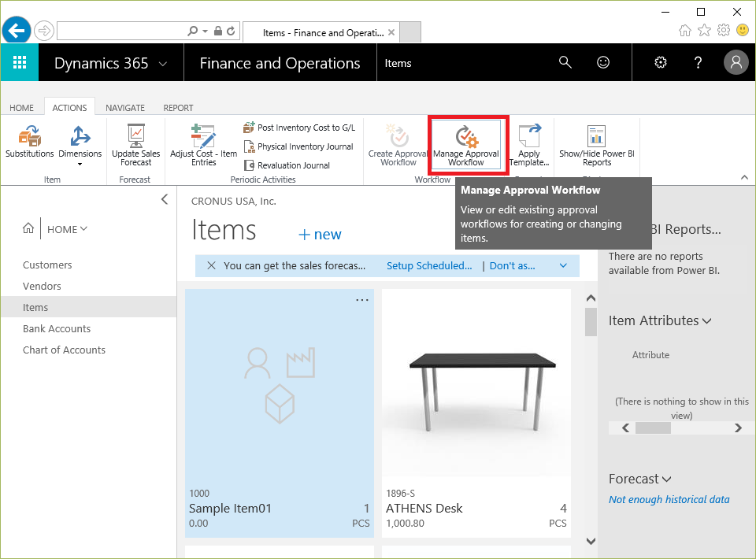Expand the Dynamics 365 chevron menu

click(x=163, y=64)
